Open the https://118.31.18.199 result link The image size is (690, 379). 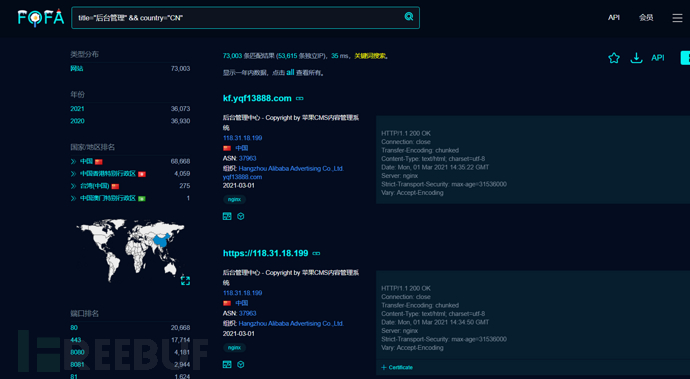point(265,253)
